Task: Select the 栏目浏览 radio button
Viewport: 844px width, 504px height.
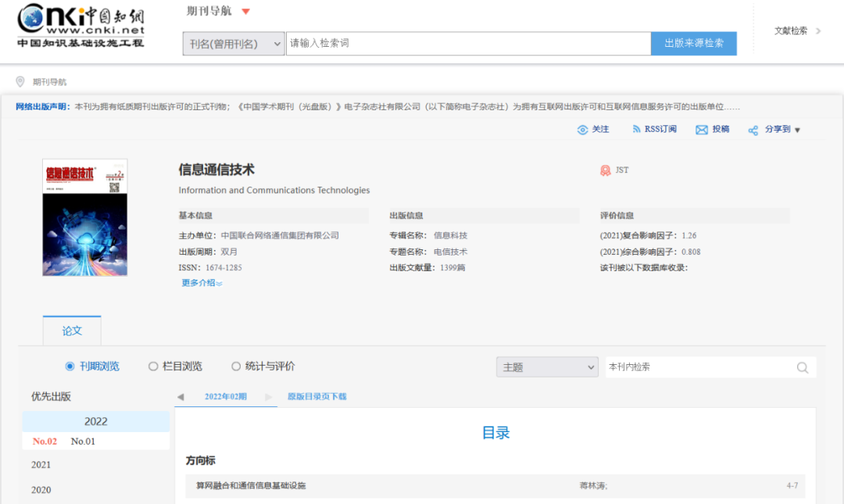Action: click(153, 366)
